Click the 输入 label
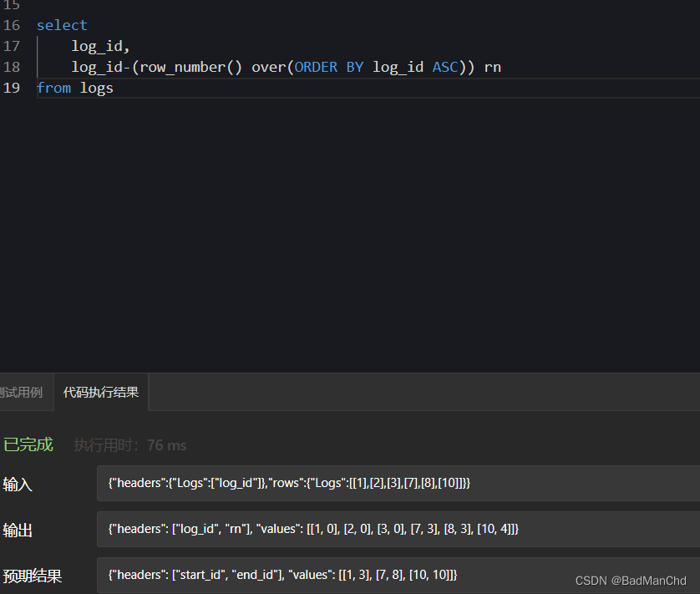Viewport: 700px width, 594px height. tap(18, 485)
